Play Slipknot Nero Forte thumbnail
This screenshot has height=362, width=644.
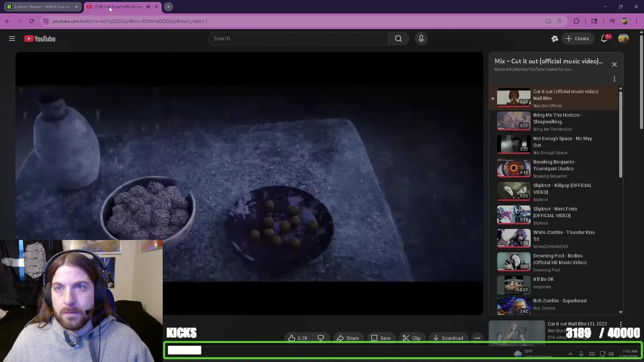pos(514,215)
